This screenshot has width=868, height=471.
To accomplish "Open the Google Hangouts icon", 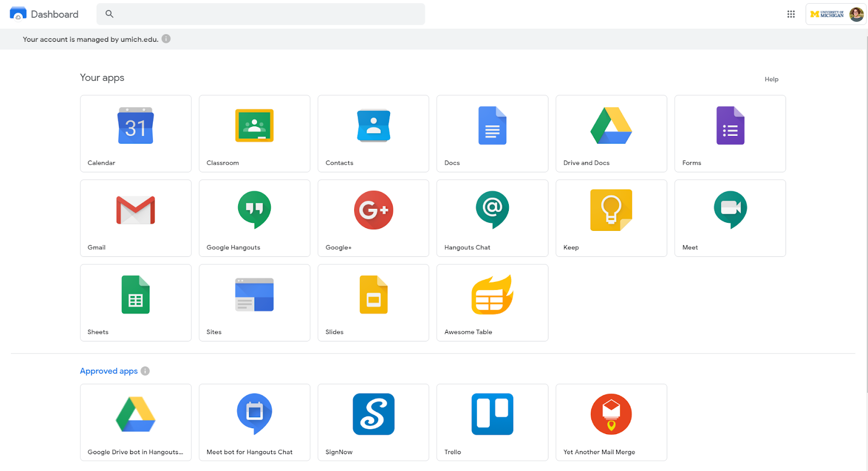I will pos(254,210).
